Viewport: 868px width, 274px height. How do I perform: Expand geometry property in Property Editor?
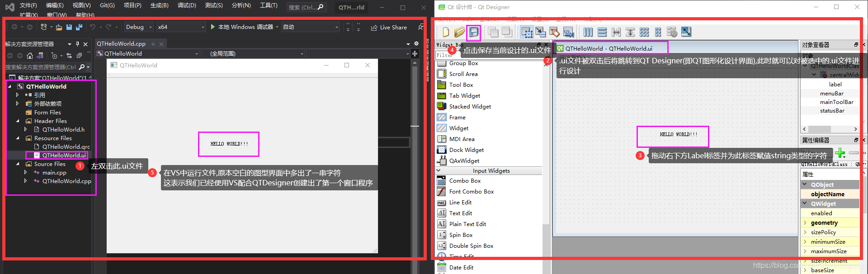pos(805,222)
